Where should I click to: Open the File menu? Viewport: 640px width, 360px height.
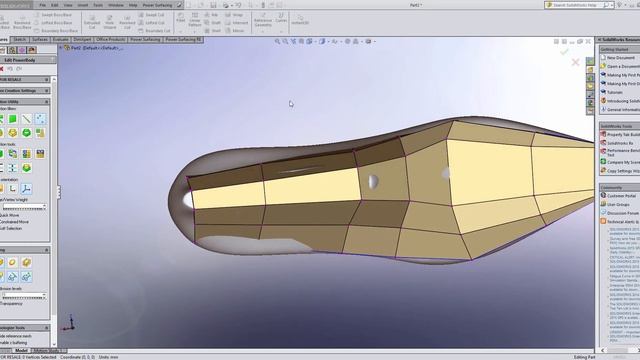[43, 5]
